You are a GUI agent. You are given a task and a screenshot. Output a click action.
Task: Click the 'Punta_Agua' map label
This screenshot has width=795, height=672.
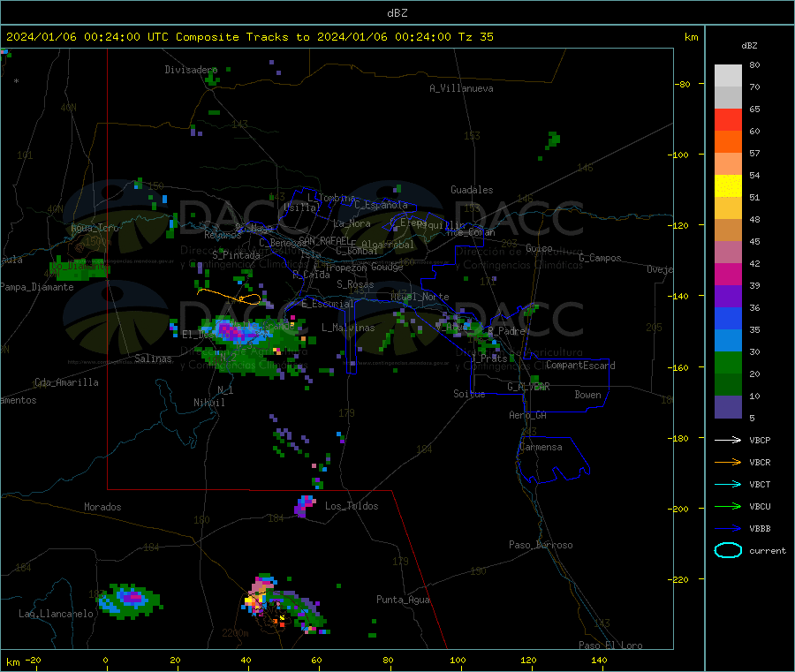(403, 600)
